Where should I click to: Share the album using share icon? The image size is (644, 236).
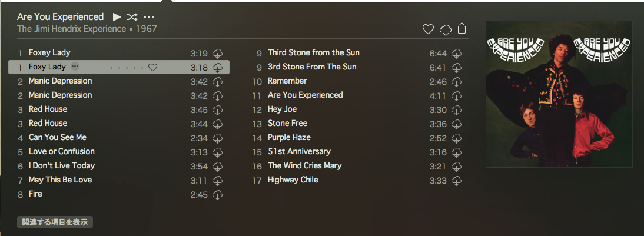point(462,29)
